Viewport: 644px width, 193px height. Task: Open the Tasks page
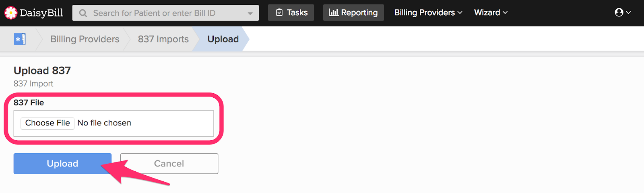coord(291,13)
